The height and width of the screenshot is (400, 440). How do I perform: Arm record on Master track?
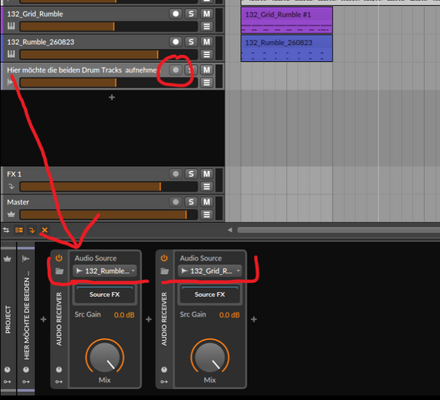coord(176,202)
